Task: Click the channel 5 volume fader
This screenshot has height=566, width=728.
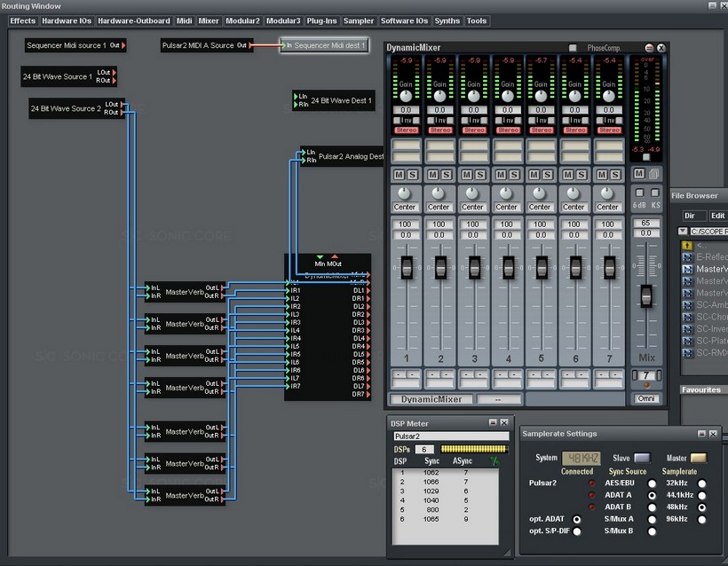Action: pyautogui.click(x=542, y=267)
